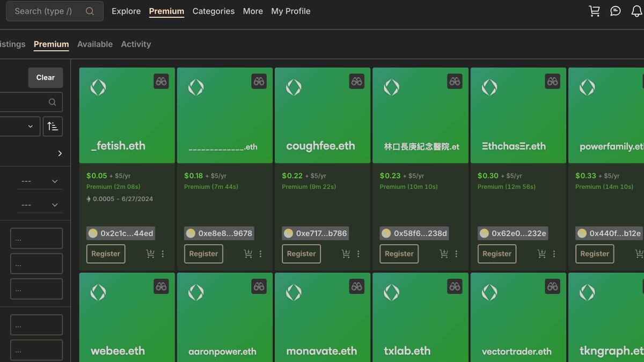The image size is (644, 362).
Task: Open Premium in top navigation
Action: click(166, 11)
